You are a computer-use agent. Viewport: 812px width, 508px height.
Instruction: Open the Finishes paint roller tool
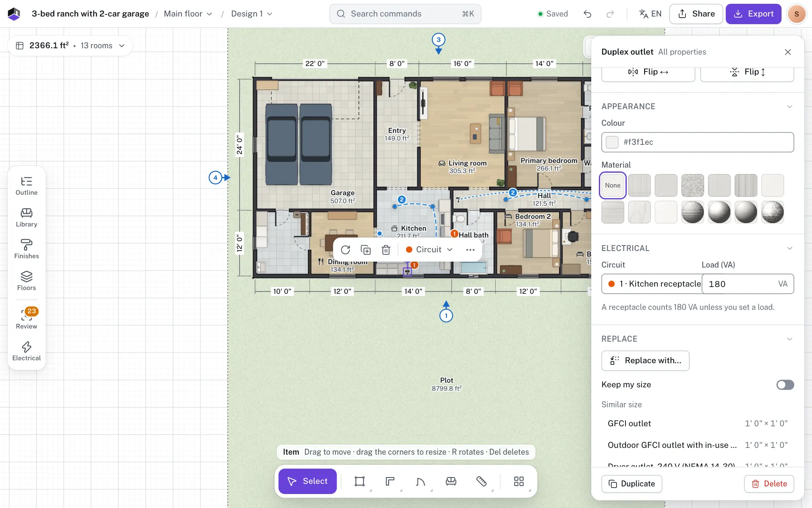pyautogui.click(x=27, y=249)
